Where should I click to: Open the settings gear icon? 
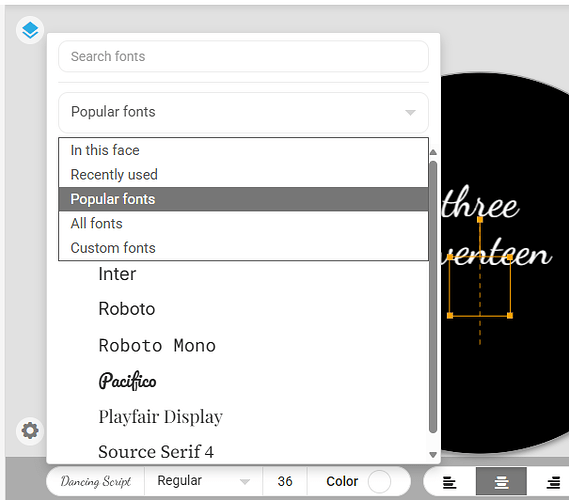[30, 431]
